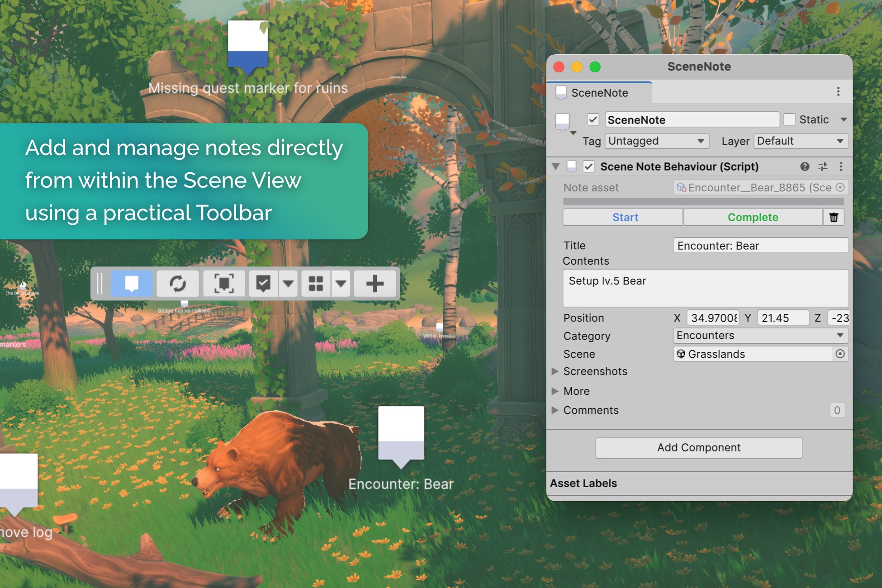Select the SceneNote inspector tab
Viewport: 882px width, 588px height.
click(599, 93)
